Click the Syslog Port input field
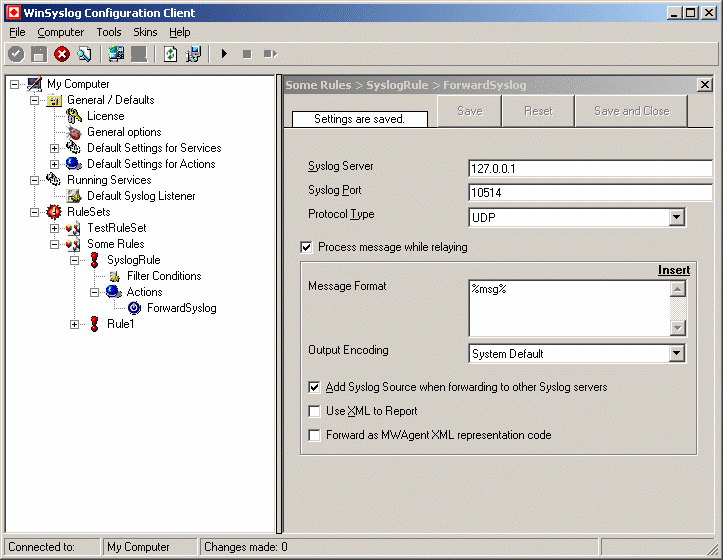This screenshot has width=723, height=560. click(590, 192)
